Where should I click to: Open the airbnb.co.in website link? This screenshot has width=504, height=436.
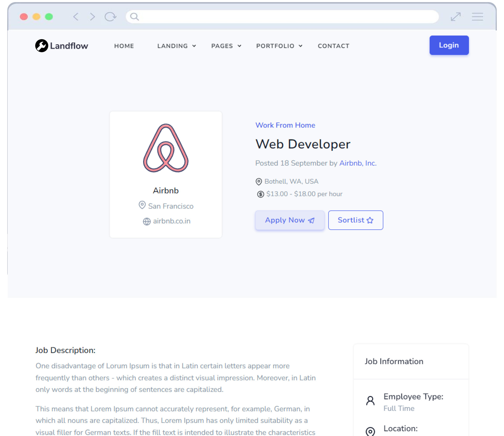[x=172, y=221]
